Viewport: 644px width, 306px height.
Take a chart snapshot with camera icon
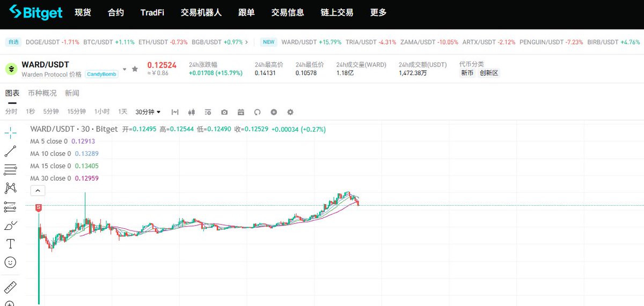tap(224, 112)
